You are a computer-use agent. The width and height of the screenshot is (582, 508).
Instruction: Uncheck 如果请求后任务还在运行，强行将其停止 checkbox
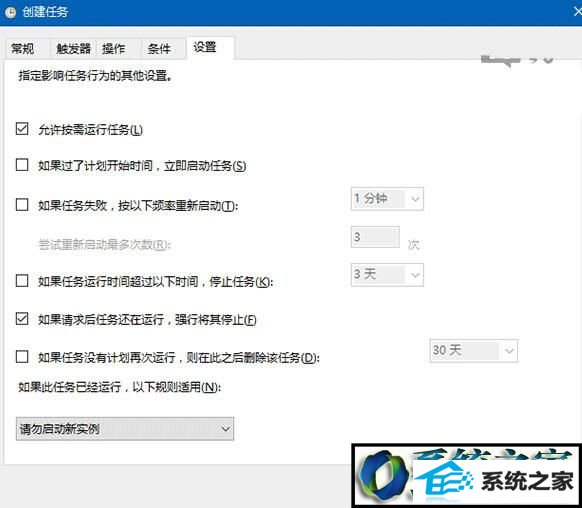(22, 318)
